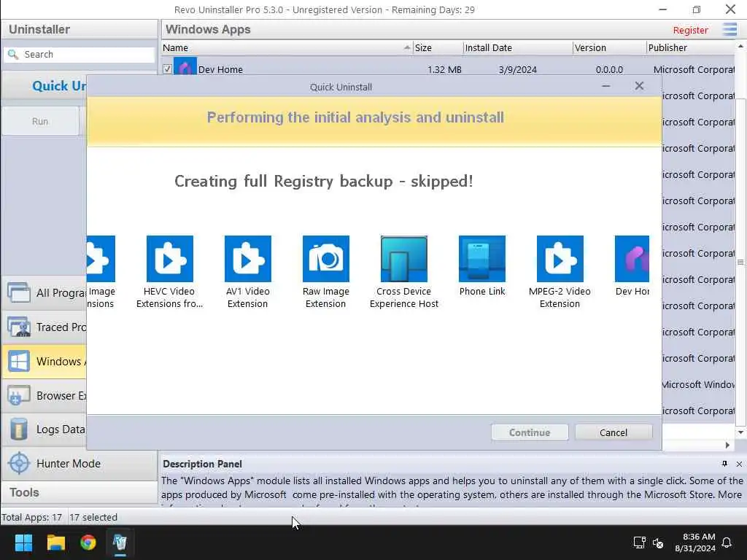The image size is (747, 560).
Task: Open the Logs Database module icon
Action: click(x=19, y=429)
